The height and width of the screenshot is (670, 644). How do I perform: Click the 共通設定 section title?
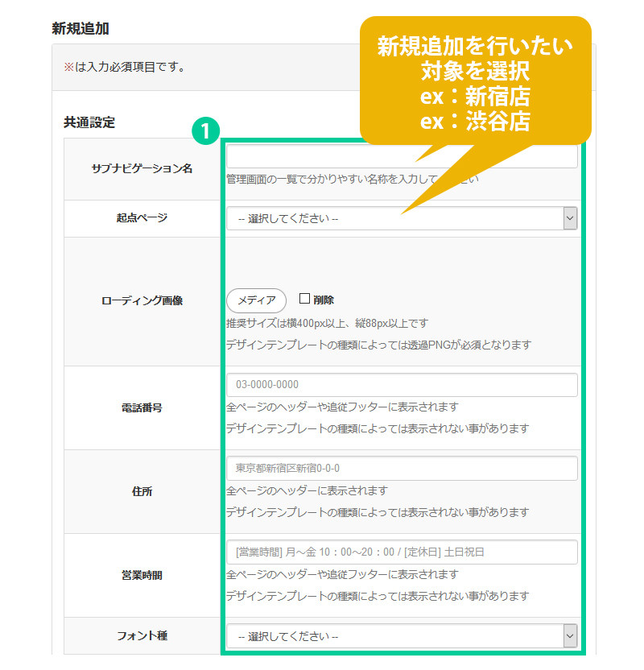[89, 123]
